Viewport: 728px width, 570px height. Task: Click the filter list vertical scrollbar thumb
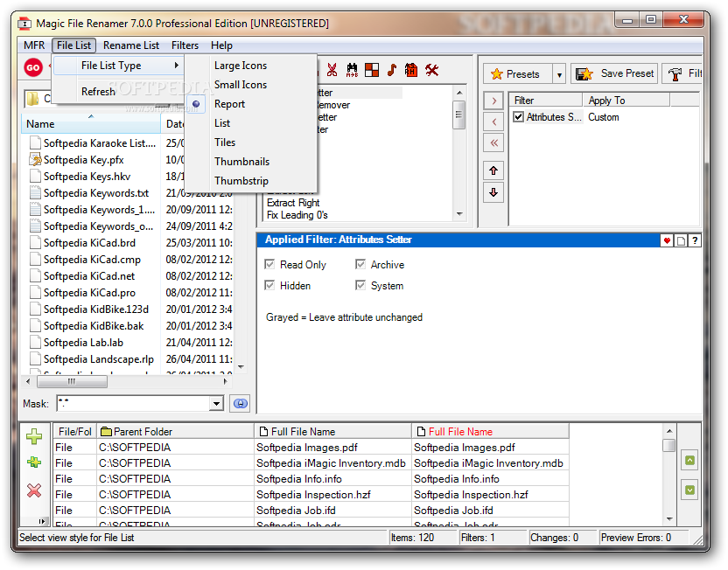[x=458, y=115]
